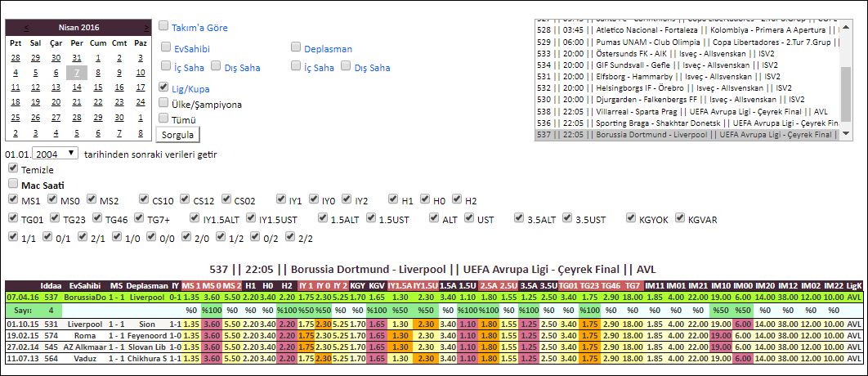Toggle the CS10 checkbox

[144, 199]
